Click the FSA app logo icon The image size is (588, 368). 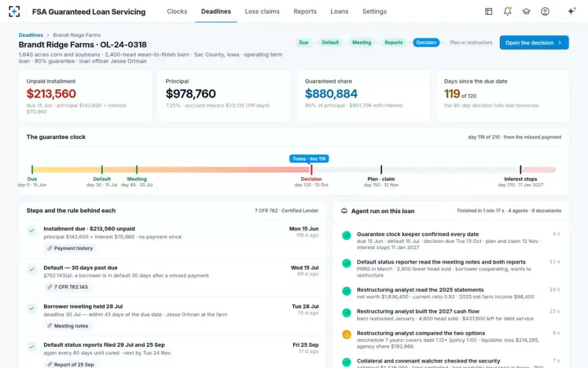14,11
